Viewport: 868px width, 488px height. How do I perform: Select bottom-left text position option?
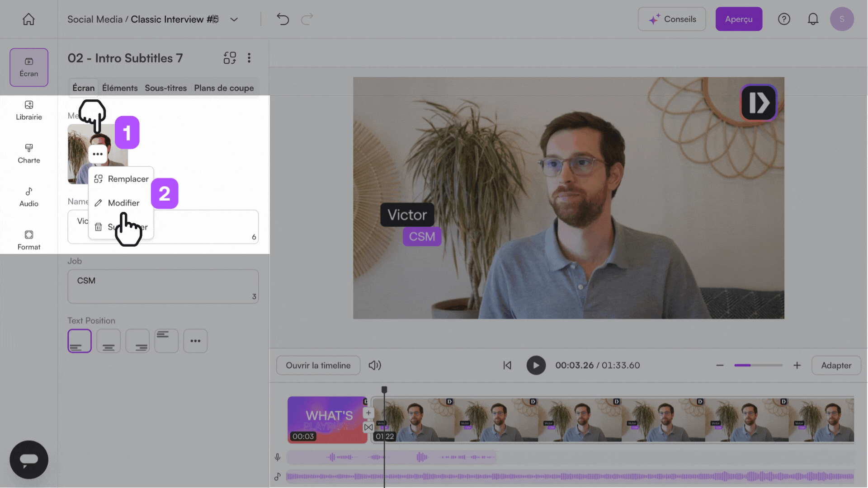coord(80,341)
